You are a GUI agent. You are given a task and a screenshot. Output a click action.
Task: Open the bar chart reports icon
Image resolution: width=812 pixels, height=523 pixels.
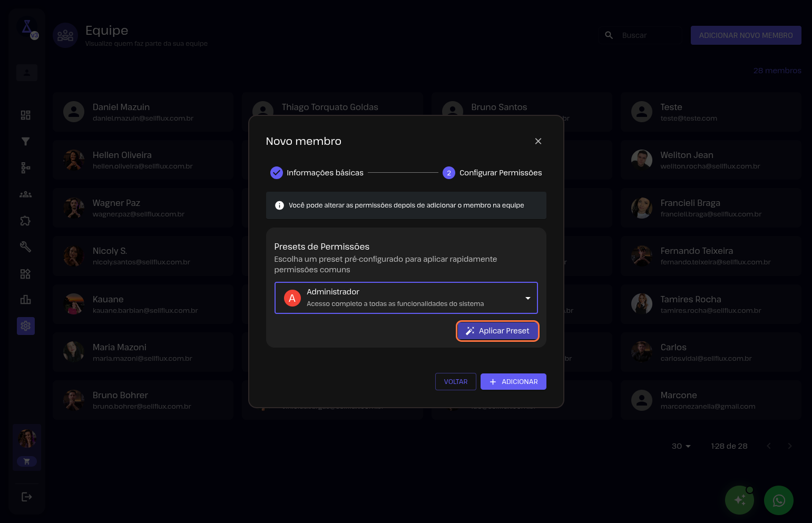[25, 300]
